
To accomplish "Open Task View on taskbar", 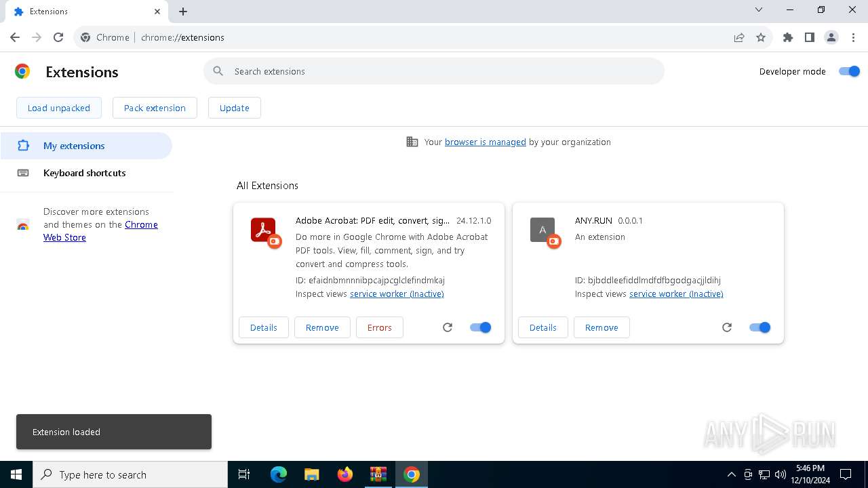I will (244, 474).
